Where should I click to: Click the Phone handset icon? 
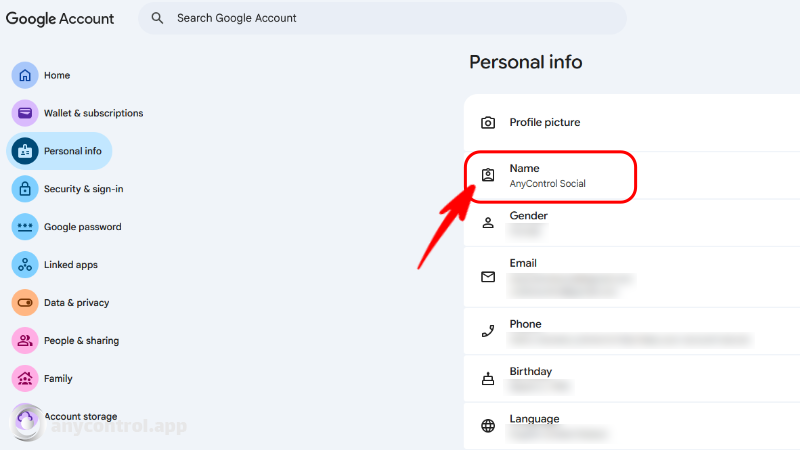tap(488, 331)
